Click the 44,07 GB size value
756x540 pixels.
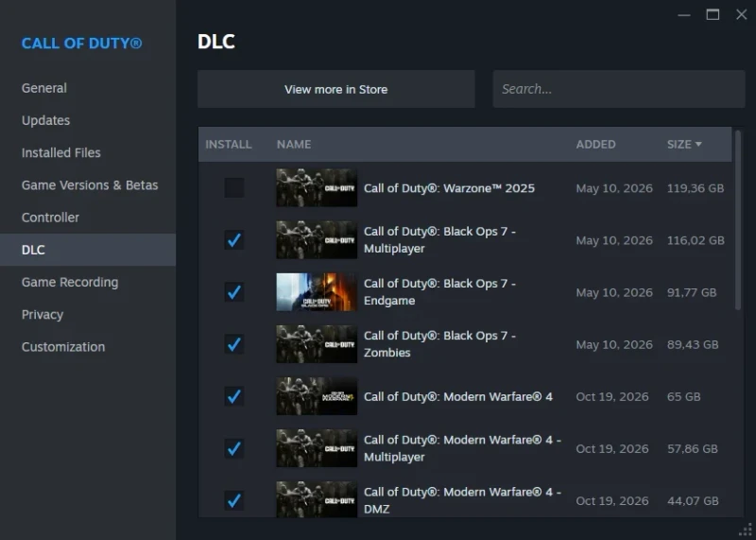693,501
